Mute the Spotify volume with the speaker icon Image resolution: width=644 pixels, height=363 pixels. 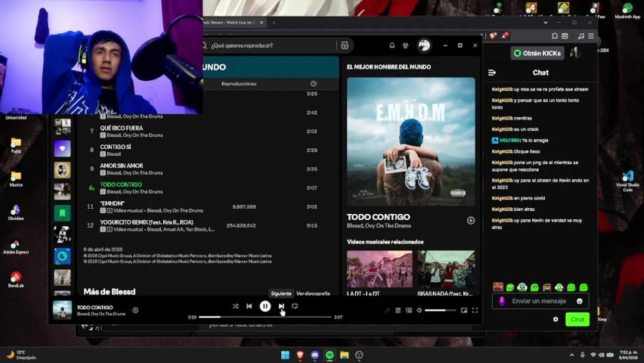[419, 311]
